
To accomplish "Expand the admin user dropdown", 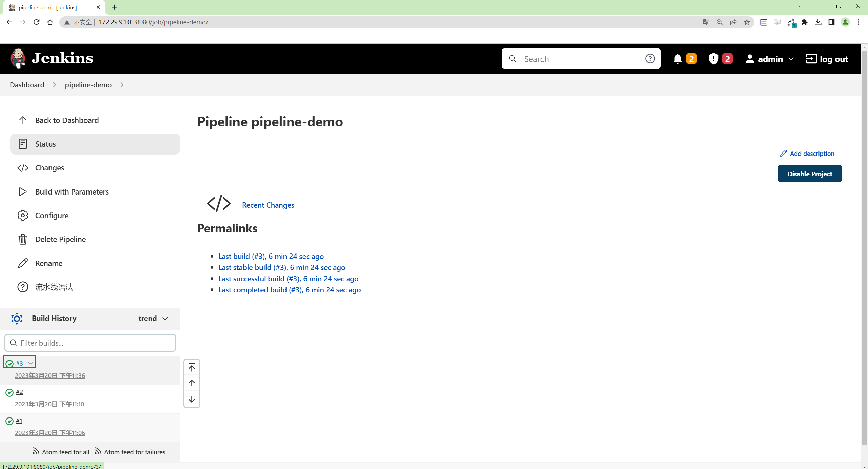I will 791,59.
